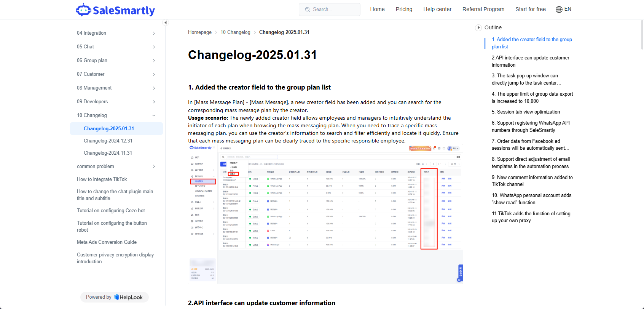Expand the 09 Developers section

click(x=116, y=102)
